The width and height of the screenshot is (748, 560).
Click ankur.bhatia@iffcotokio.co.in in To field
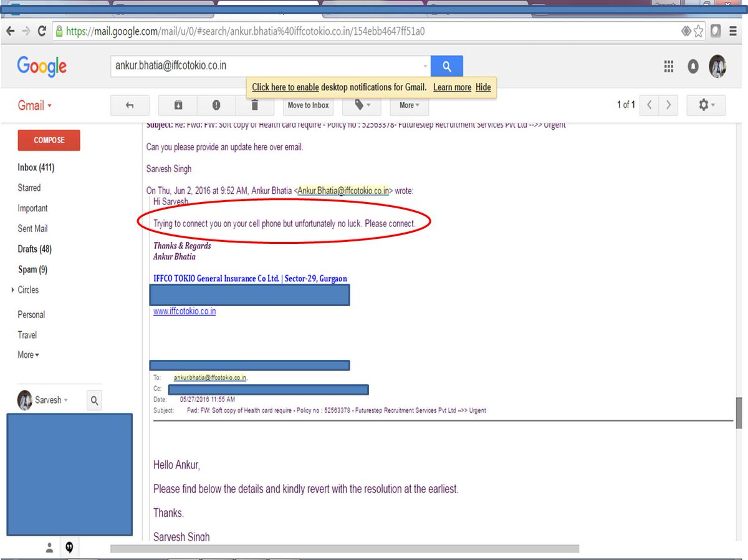[210, 377]
